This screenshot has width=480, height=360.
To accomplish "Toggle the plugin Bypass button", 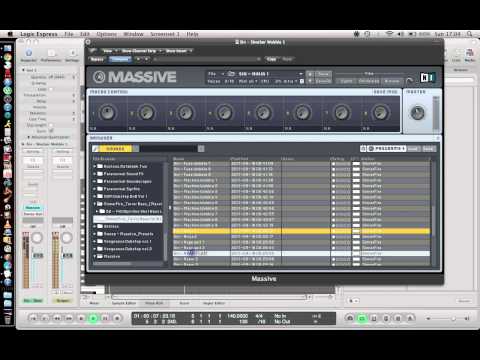I will [97, 59].
